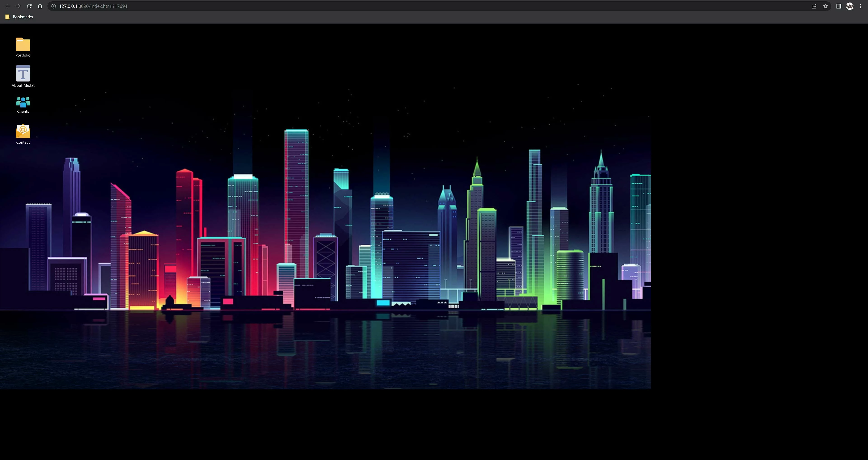The width and height of the screenshot is (868, 460).
Task: View site information icon beside URL
Action: point(54,6)
